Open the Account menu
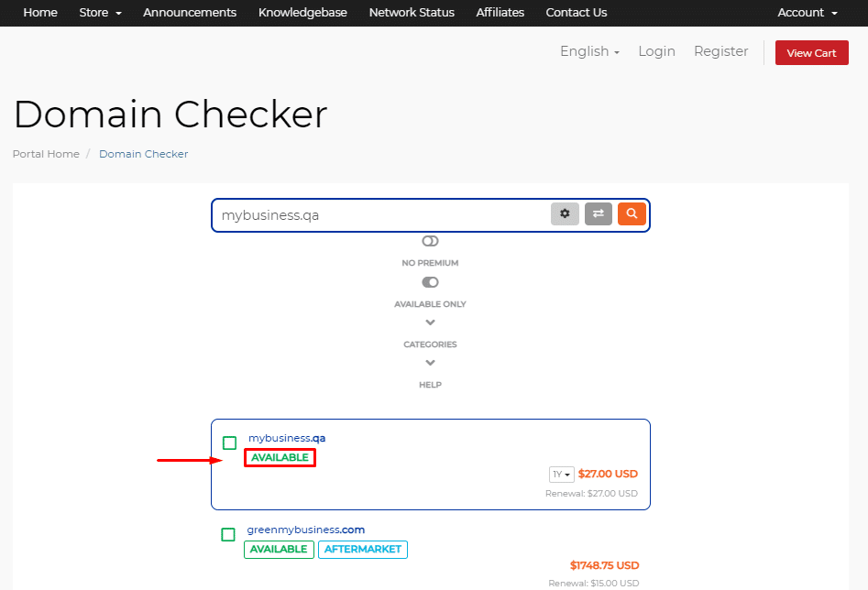 click(806, 13)
